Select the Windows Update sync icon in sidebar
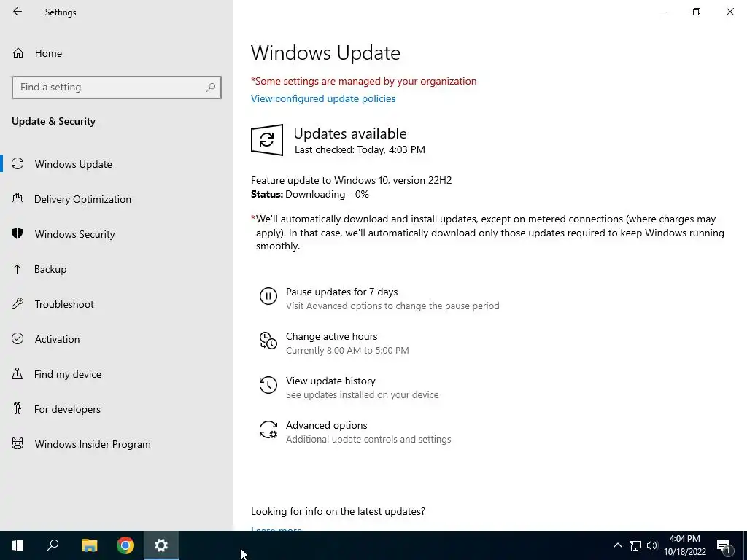747x560 pixels. pos(18,164)
